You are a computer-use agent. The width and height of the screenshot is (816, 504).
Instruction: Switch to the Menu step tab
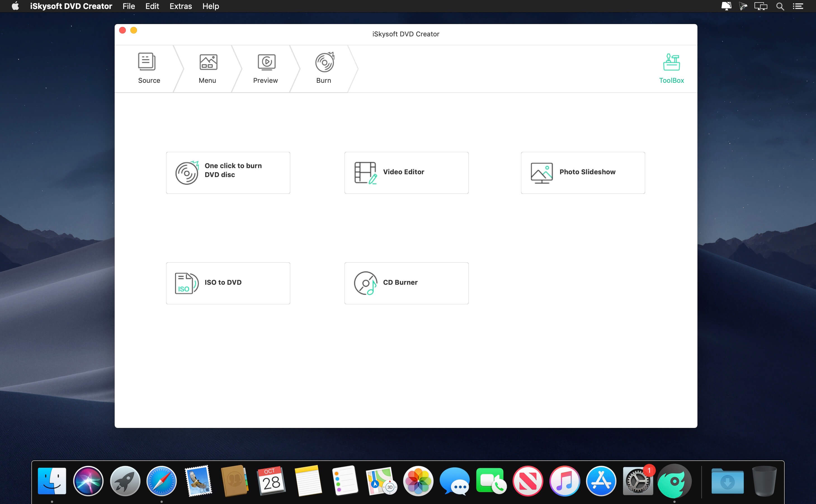coord(207,69)
